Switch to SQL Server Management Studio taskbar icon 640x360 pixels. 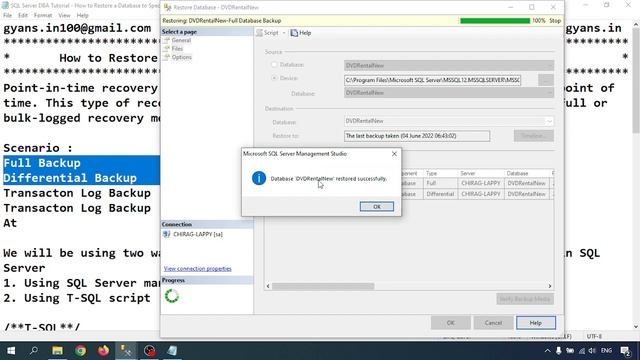126,351
